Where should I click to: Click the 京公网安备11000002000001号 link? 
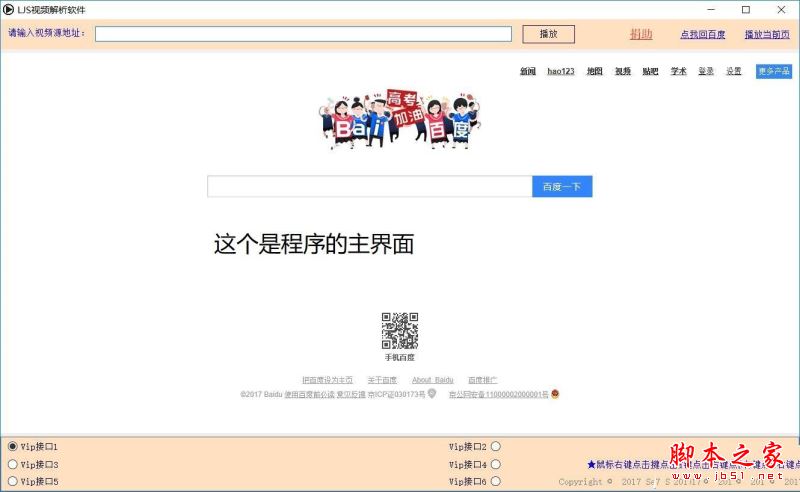(x=498, y=394)
